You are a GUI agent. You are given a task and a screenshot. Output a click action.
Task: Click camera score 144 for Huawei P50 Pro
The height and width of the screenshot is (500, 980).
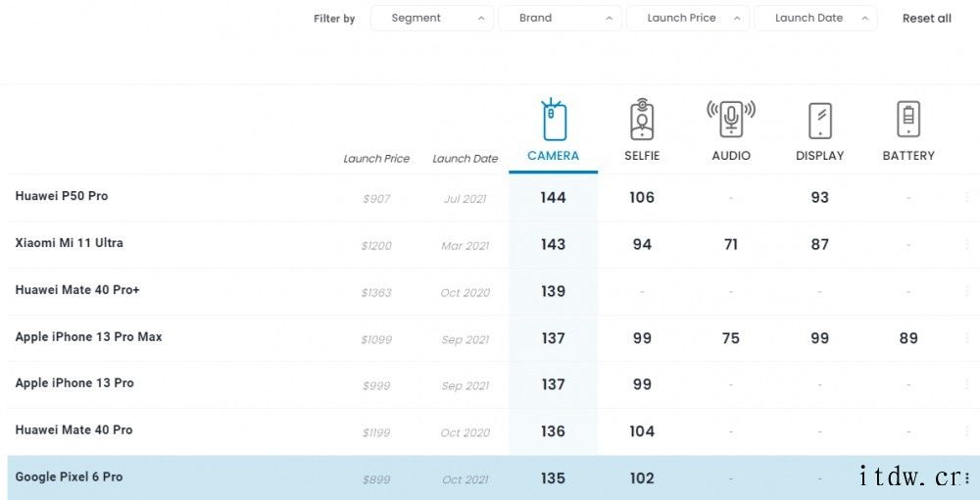[553, 197]
